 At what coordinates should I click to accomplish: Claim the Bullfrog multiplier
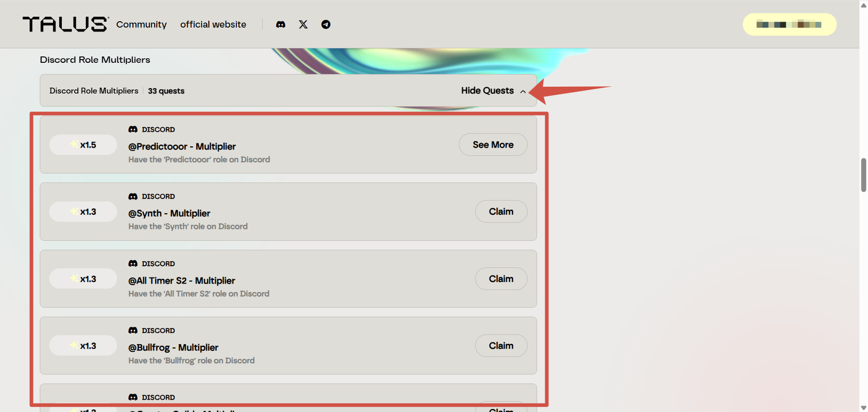pyautogui.click(x=501, y=345)
